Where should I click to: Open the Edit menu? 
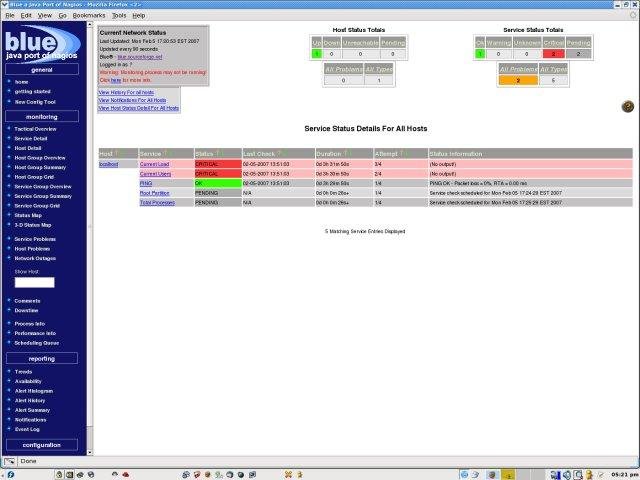[x=26, y=16]
